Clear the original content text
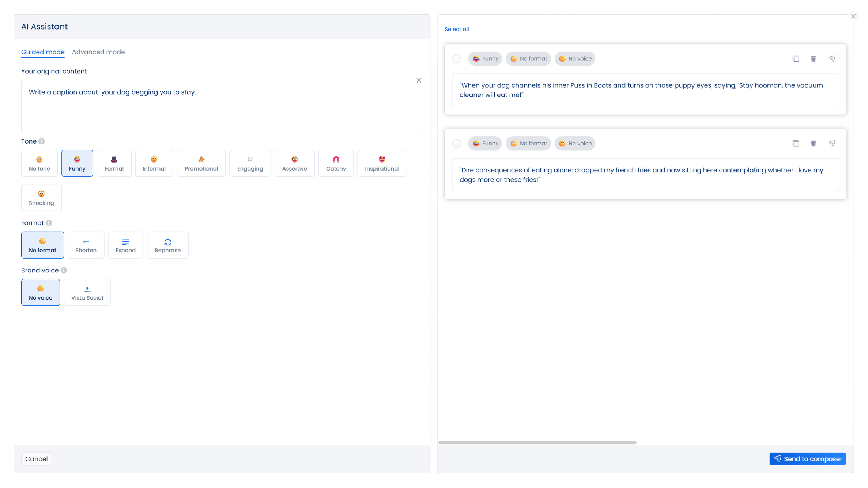 click(419, 80)
